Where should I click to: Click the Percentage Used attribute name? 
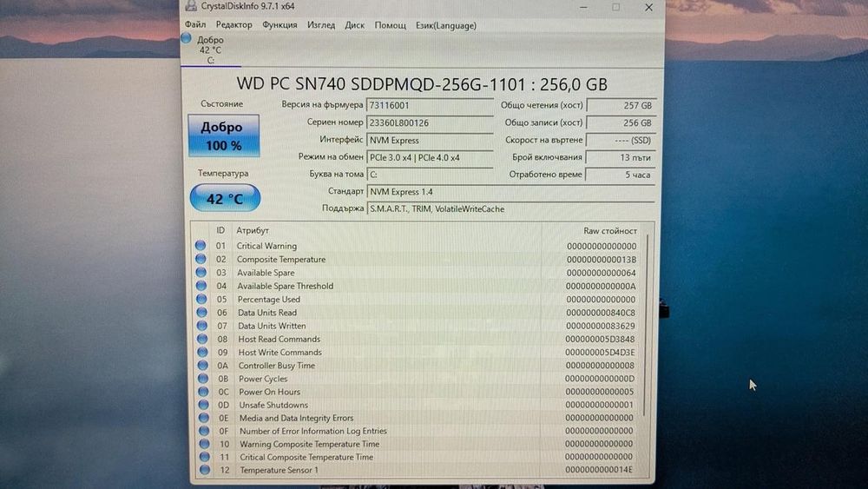[269, 299]
